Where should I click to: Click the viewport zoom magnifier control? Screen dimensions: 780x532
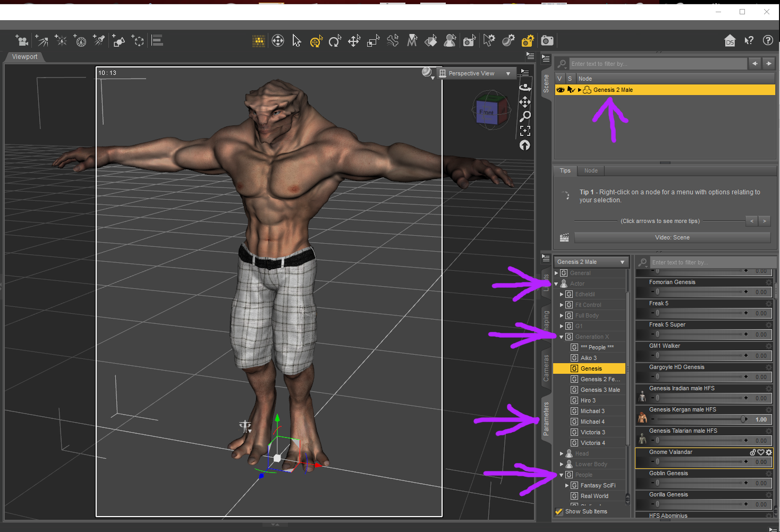[525, 116]
